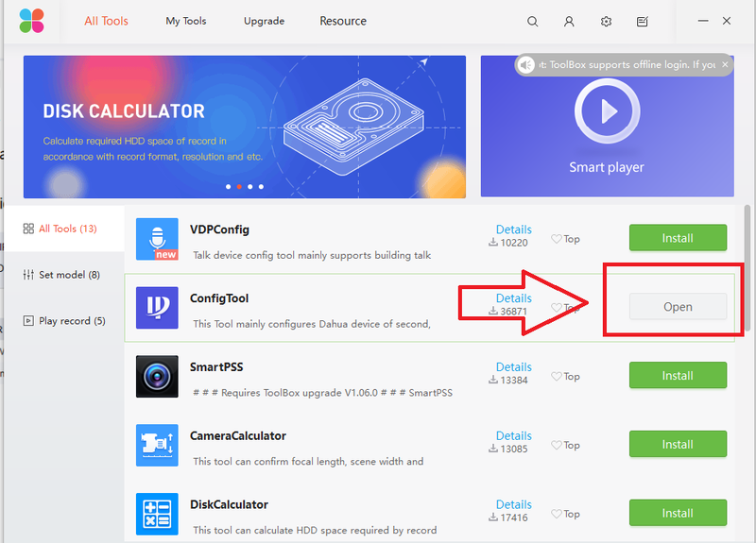
Task: Click the ToolBox four-petal logo
Action: (x=32, y=21)
